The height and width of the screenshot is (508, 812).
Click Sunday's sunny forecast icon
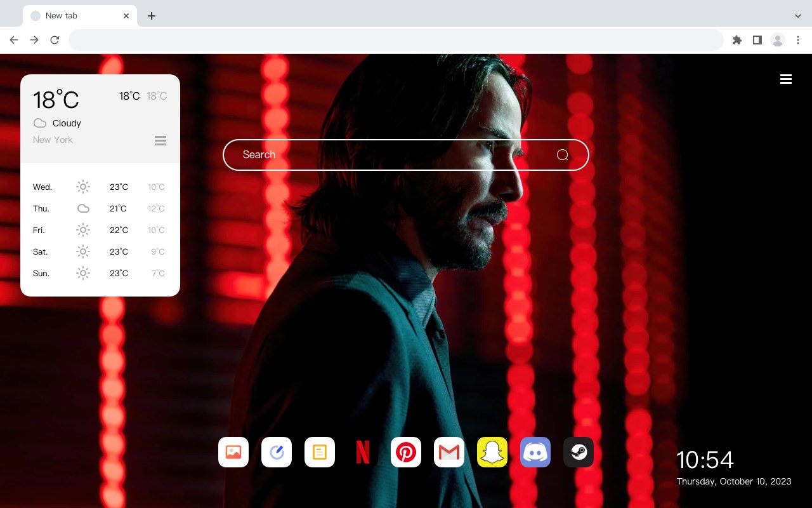coord(83,273)
